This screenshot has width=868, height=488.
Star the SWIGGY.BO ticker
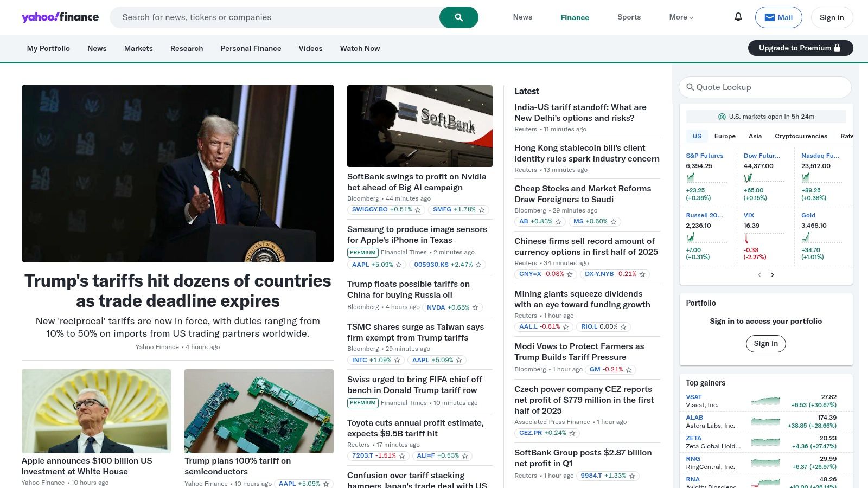click(x=418, y=210)
